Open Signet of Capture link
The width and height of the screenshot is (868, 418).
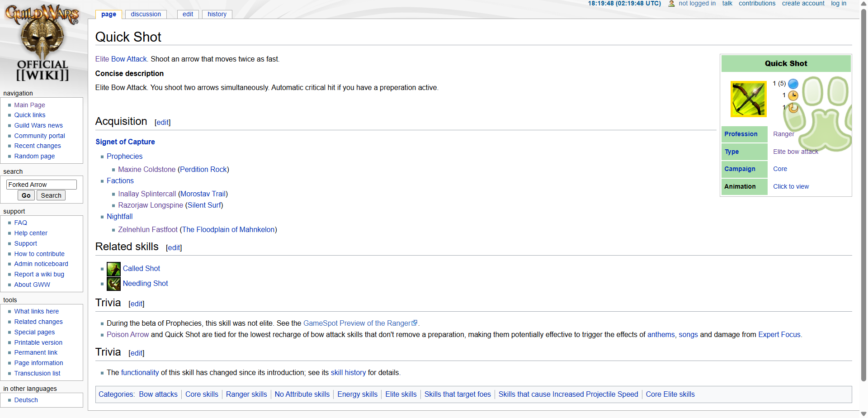[x=125, y=142]
